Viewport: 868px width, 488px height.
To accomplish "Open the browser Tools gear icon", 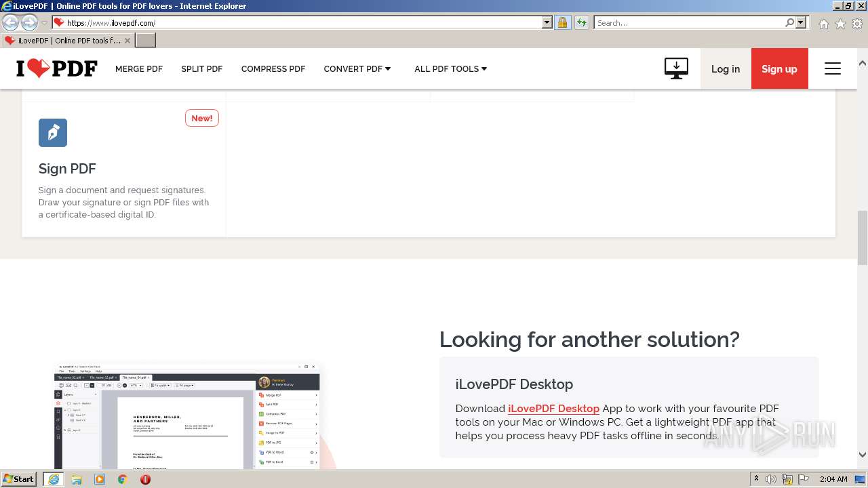I will (857, 24).
